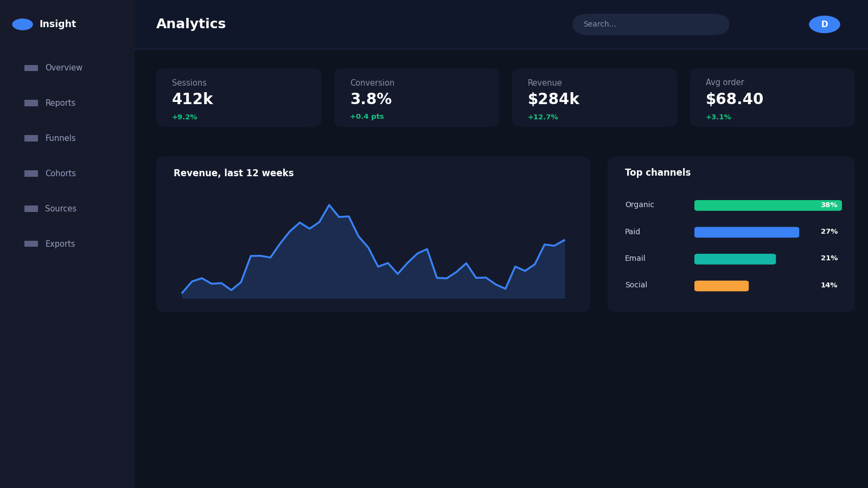Click the Revenue, last 12 weeks title
This screenshot has width=868, height=488.
(x=233, y=174)
